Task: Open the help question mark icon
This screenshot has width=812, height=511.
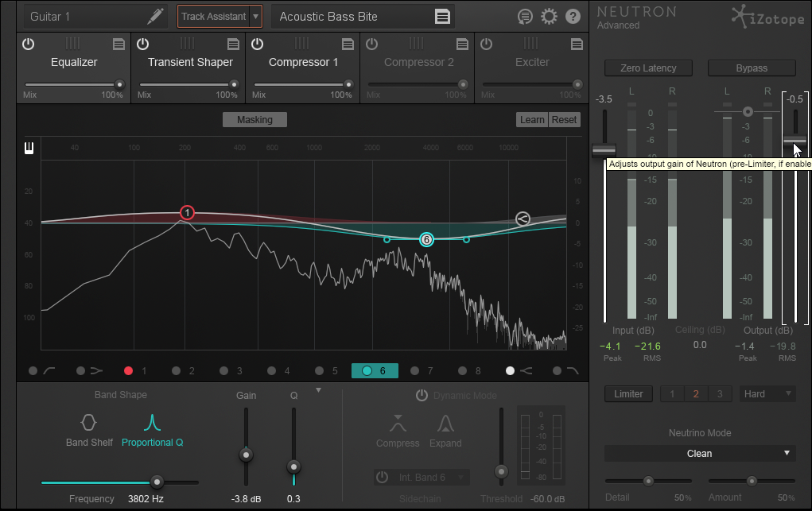Action: (573, 17)
